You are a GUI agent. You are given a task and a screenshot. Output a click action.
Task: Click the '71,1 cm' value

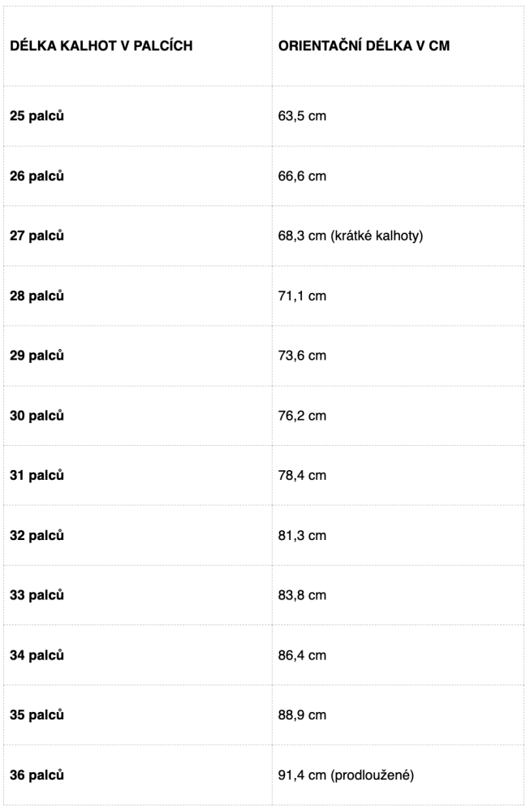click(303, 296)
